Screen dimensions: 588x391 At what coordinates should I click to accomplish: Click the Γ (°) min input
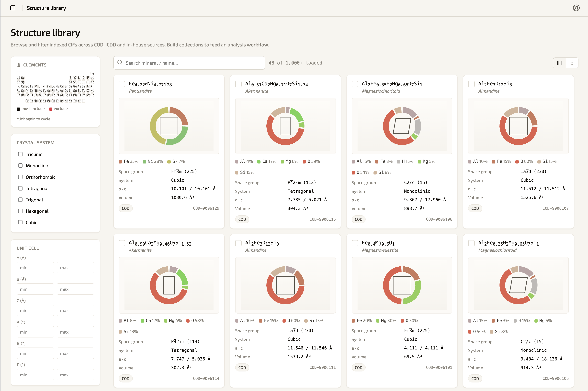[35, 375]
